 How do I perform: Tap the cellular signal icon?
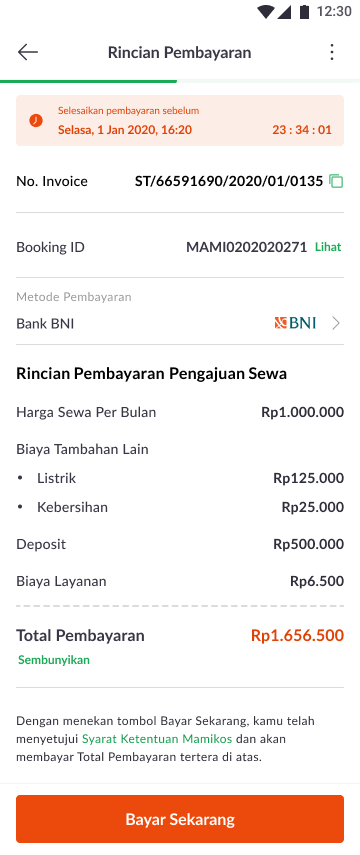(284, 12)
